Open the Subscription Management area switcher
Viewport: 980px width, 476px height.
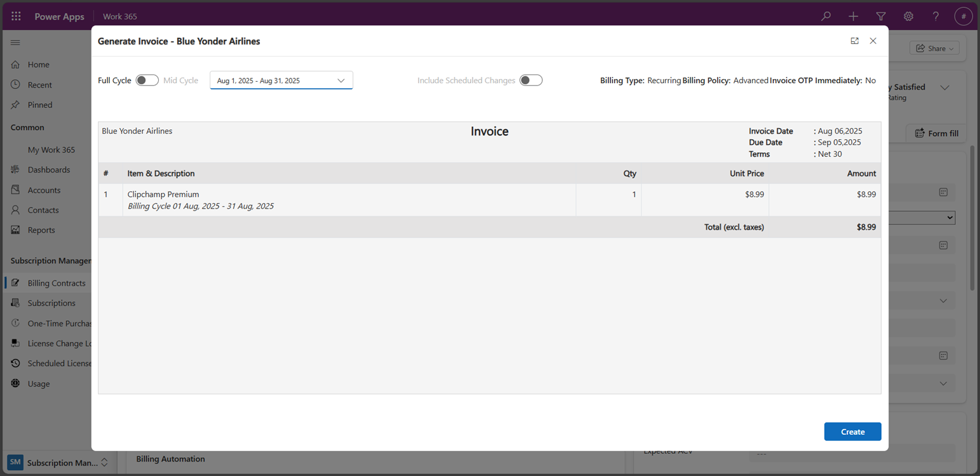click(57, 462)
